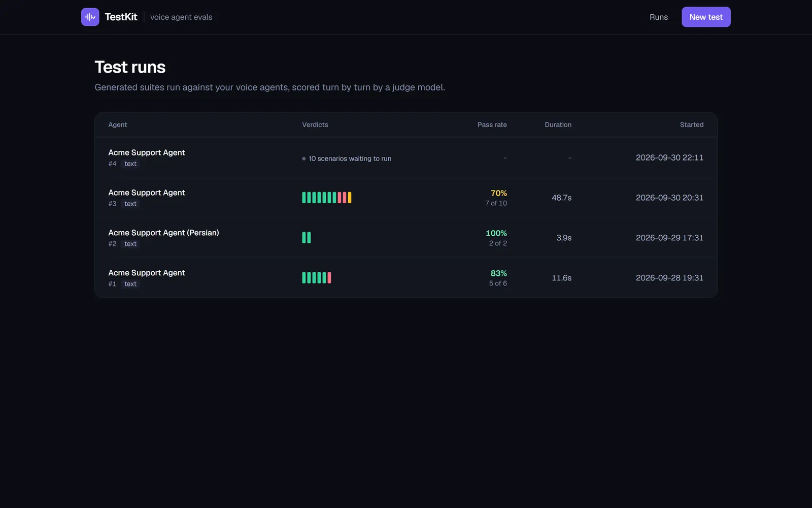
Task: Click the 2026-09-28 19:31 start time
Action: tap(669, 278)
